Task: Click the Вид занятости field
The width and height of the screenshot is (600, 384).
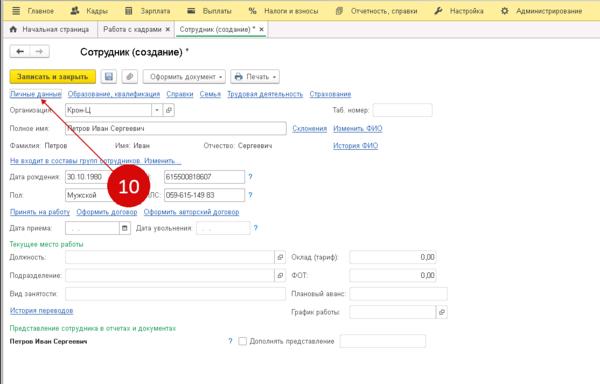Action: pyautogui.click(x=176, y=294)
